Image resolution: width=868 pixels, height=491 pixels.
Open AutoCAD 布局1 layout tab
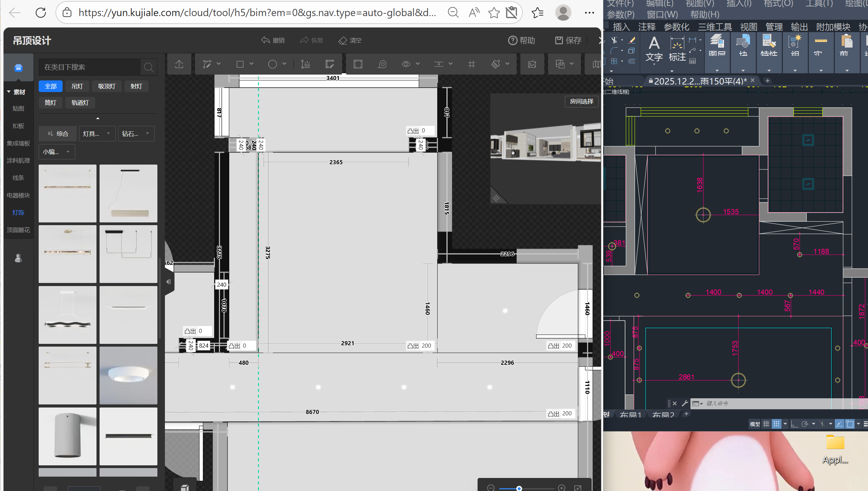(x=630, y=415)
